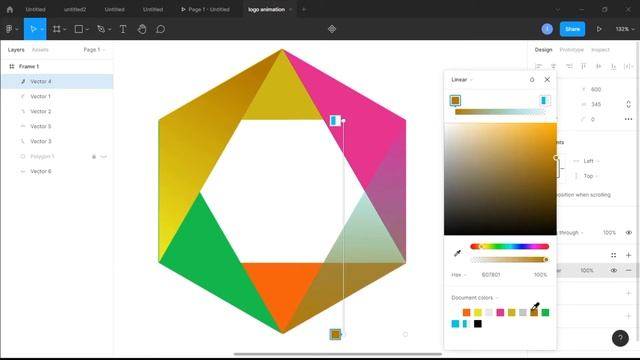This screenshot has width=640, height=360.
Task: Open the pen tools dropdown arrow
Action: click(109, 29)
